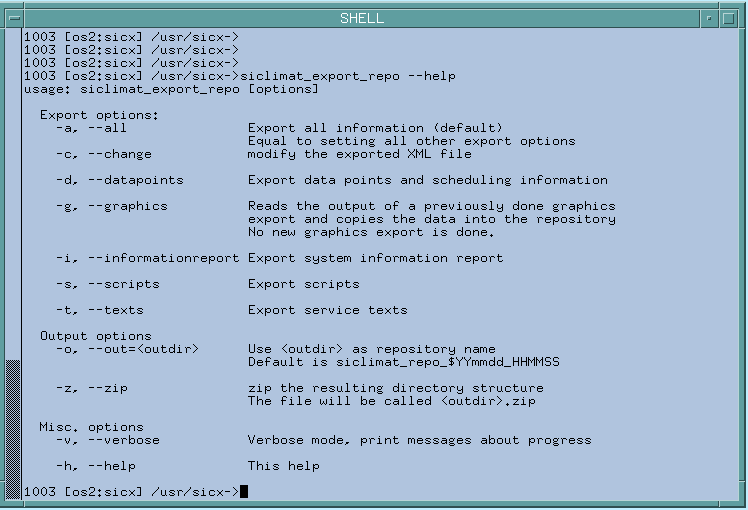Click the '--texts' option text
748x510 pixels.
tap(115, 310)
